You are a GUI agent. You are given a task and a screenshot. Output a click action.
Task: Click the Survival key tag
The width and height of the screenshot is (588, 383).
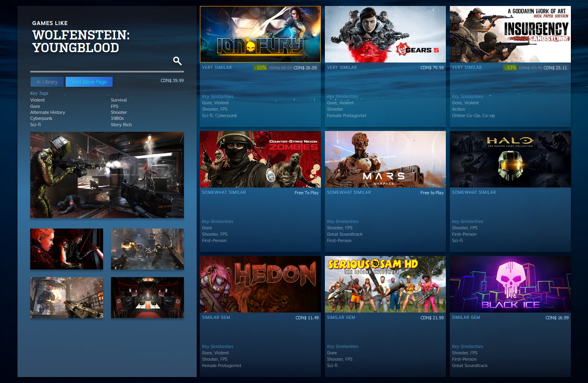point(119,100)
